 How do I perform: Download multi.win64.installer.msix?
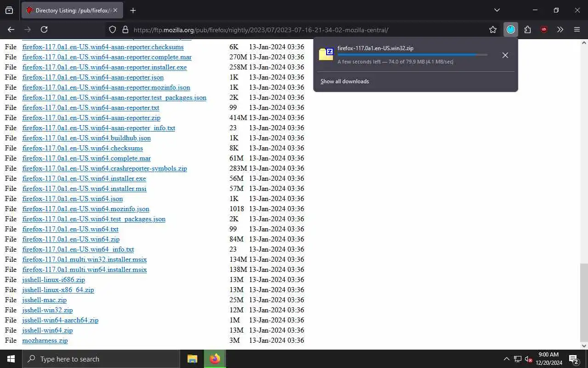(x=85, y=270)
